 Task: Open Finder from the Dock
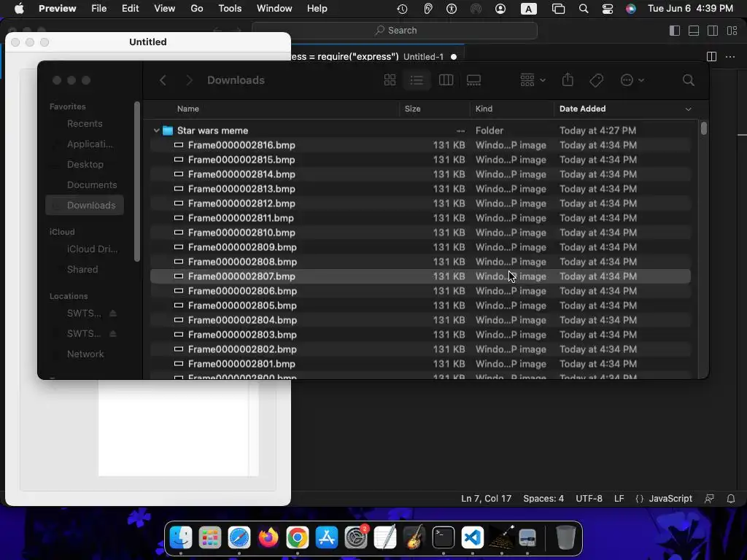(181, 537)
